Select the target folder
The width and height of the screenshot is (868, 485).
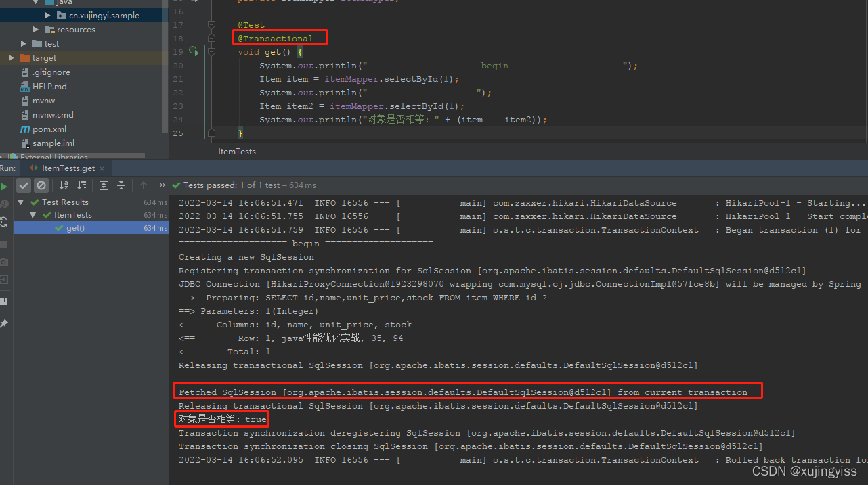44,58
